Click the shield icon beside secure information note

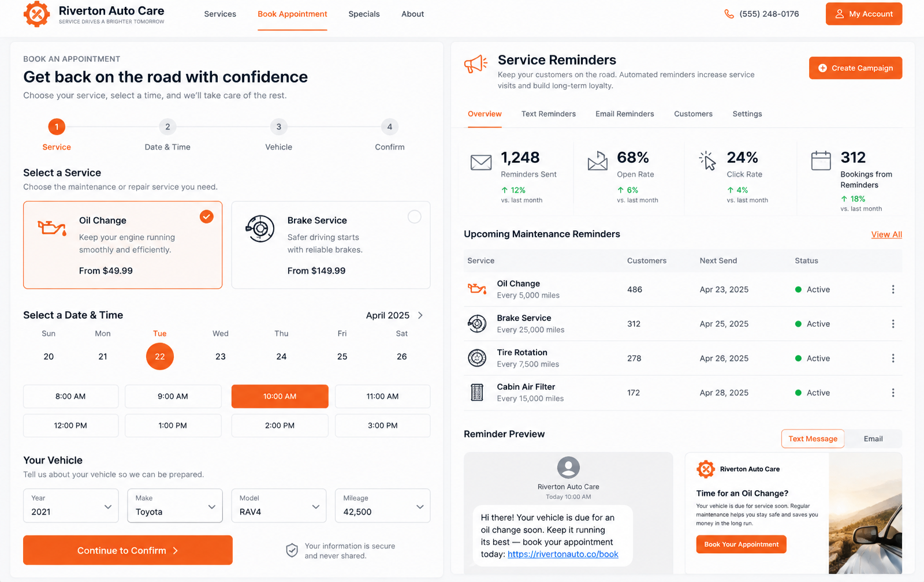click(292, 550)
